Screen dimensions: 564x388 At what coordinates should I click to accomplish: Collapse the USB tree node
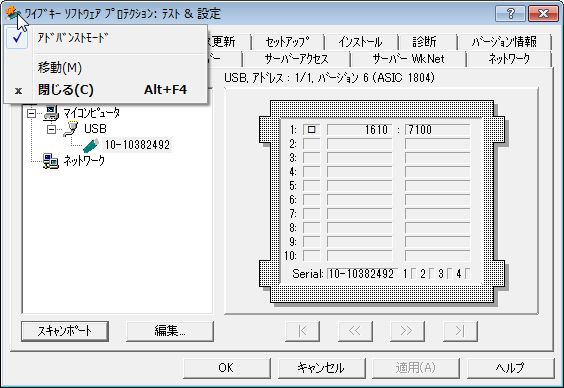pyautogui.click(x=51, y=129)
